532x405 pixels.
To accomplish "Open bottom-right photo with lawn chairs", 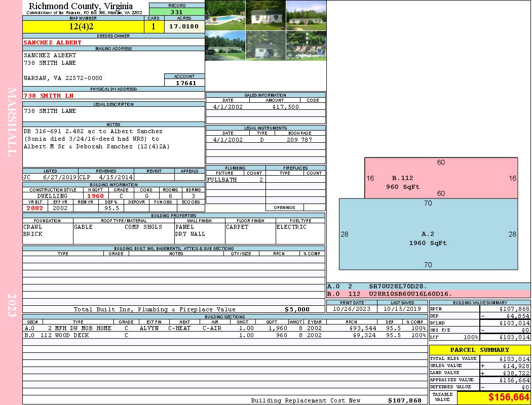I will pos(306,46).
